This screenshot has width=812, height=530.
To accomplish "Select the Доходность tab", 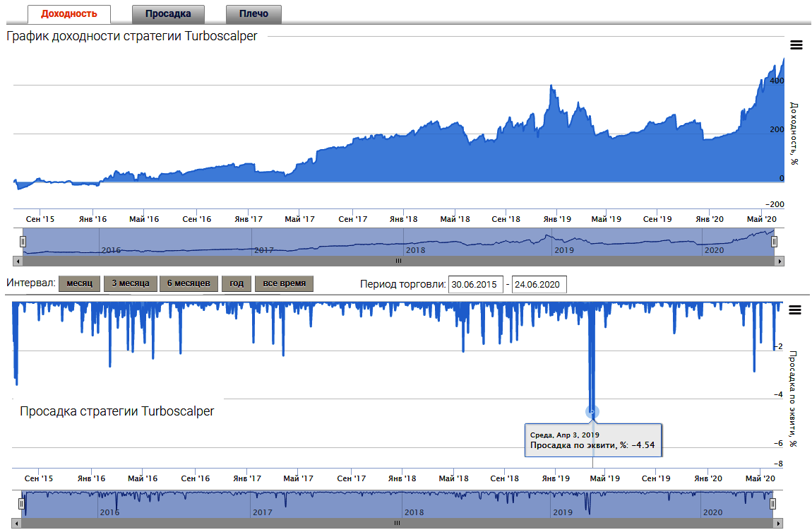I will [x=69, y=14].
